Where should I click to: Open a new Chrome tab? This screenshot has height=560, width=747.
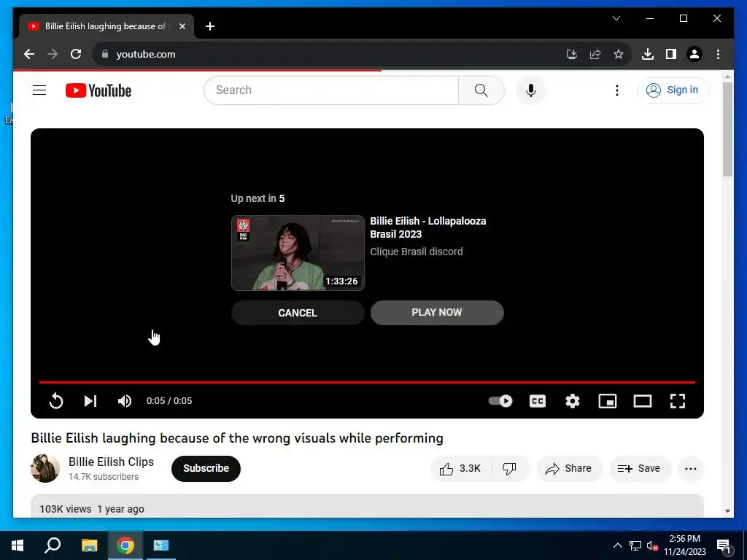tap(209, 26)
